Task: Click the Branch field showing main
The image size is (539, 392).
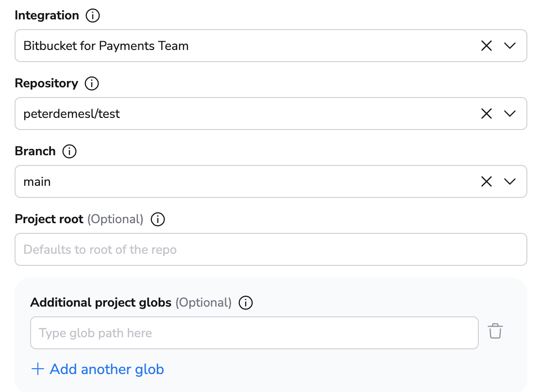Action: 243,181
